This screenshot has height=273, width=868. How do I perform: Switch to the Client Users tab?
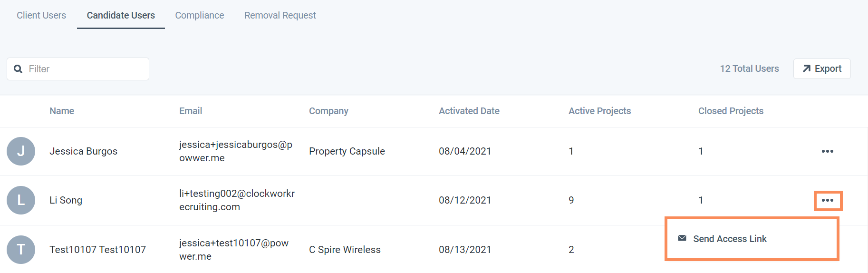tap(41, 15)
